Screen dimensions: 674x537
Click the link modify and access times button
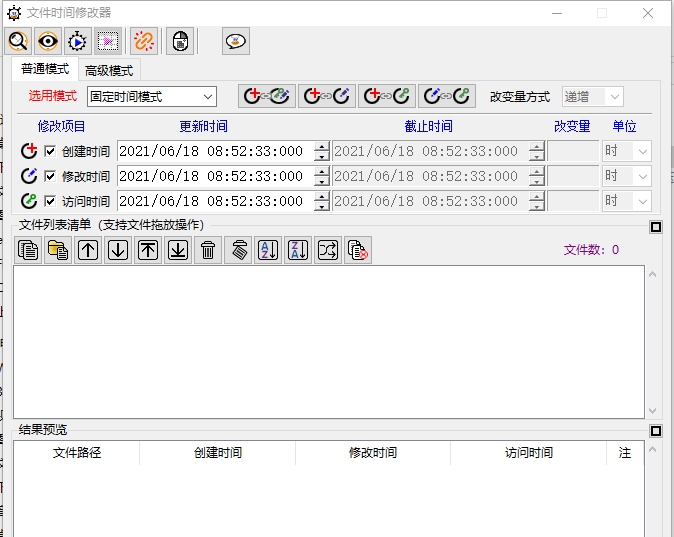click(447, 95)
